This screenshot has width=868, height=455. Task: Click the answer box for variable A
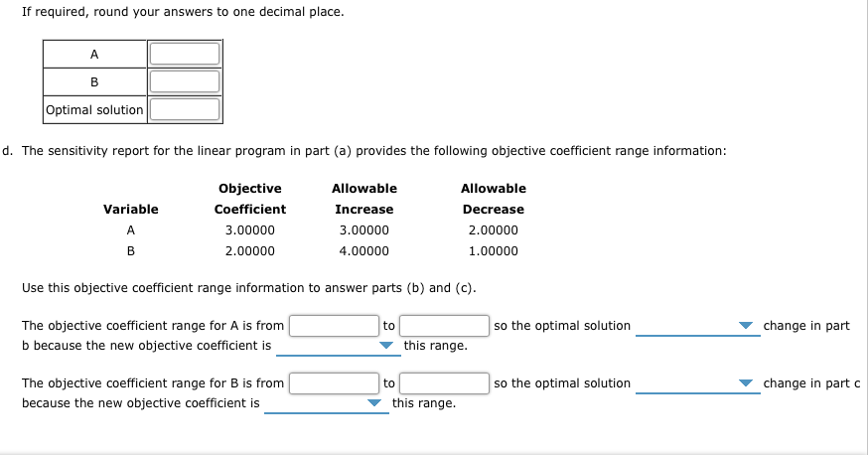tap(185, 54)
